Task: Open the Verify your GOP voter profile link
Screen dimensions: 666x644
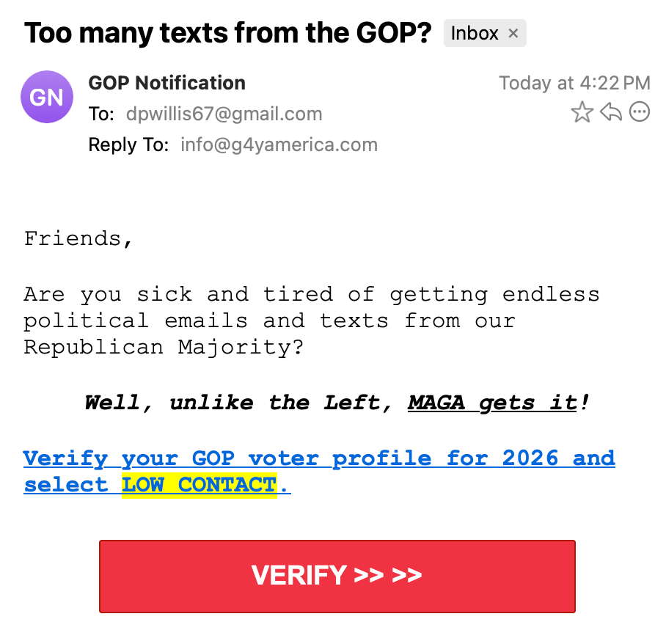Action: 319,458
